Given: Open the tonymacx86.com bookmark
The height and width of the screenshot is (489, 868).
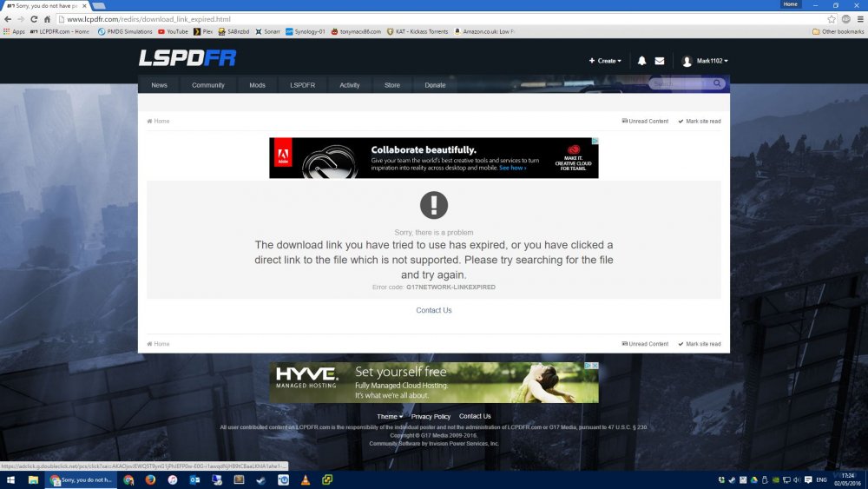Looking at the screenshot, I should pos(356,31).
